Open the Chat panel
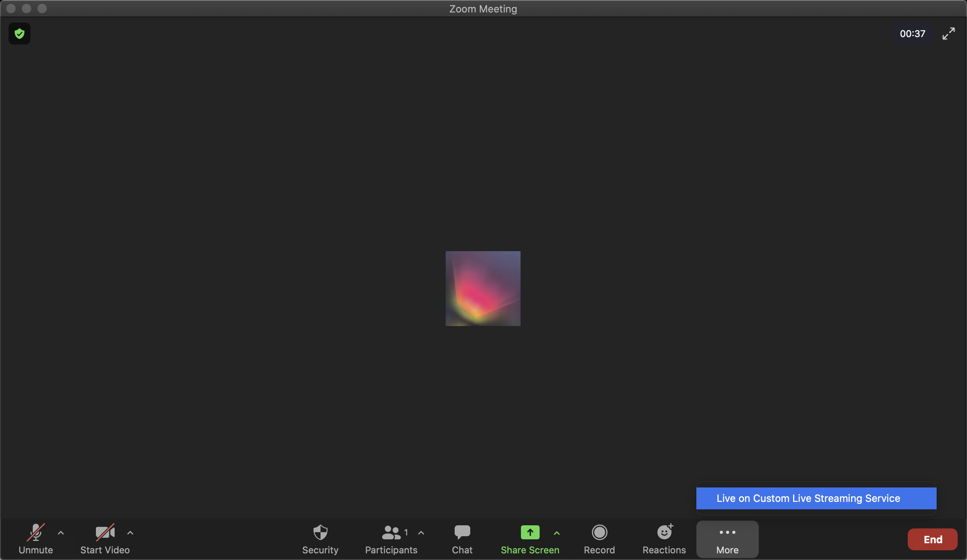The image size is (967, 560). [x=462, y=539]
